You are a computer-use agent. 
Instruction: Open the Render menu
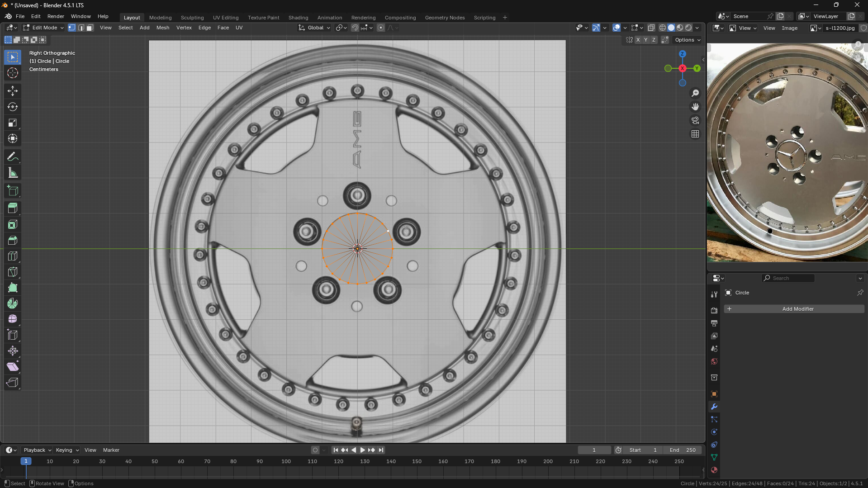tap(56, 16)
